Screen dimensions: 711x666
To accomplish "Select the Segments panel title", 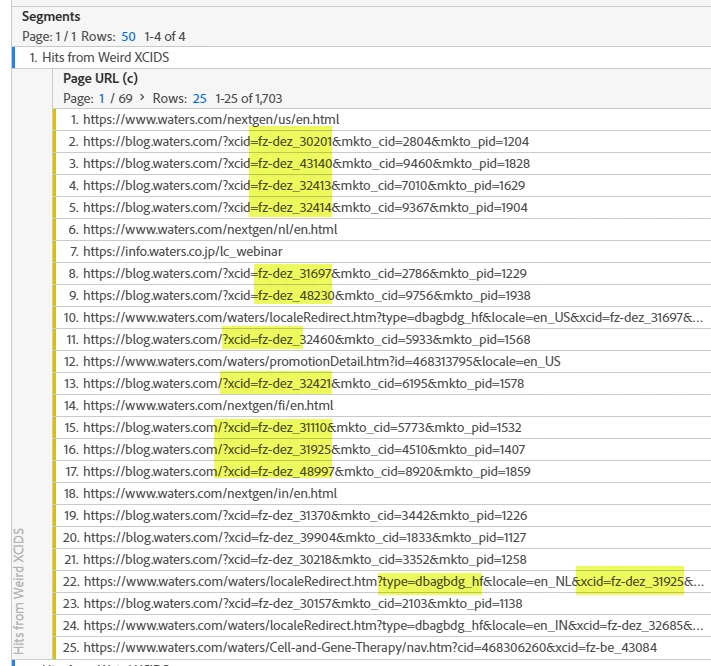I will (51, 16).
